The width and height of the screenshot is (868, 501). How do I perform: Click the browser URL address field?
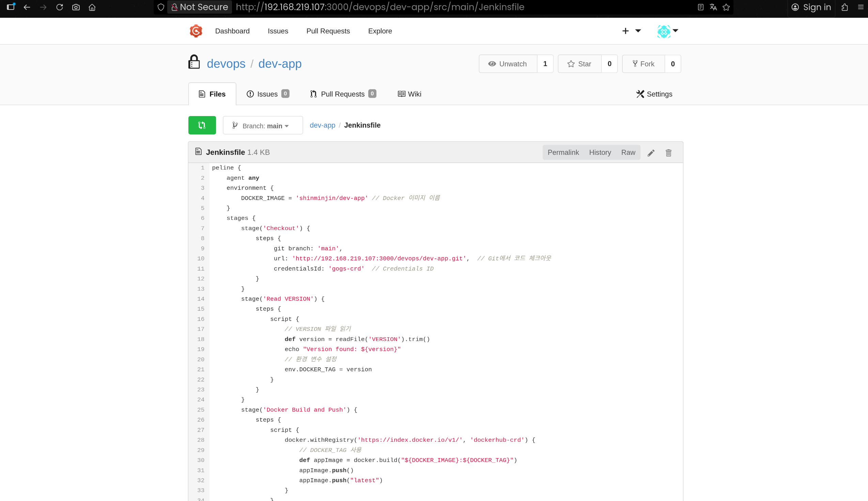(x=379, y=7)
